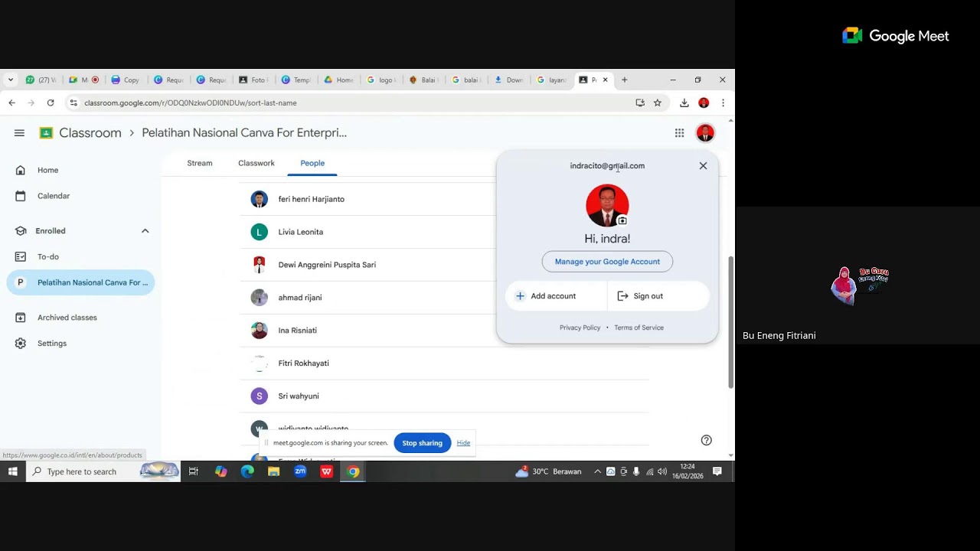980x551 pixels.
Task: Open File Explorer from the taskbar
Action: (273, 471)
